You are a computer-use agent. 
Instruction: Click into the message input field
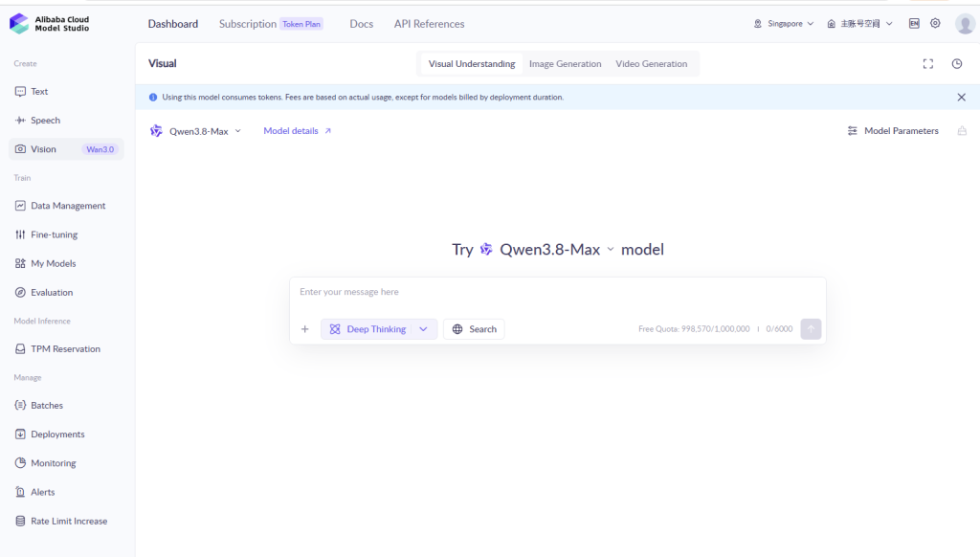coord(558,292)
